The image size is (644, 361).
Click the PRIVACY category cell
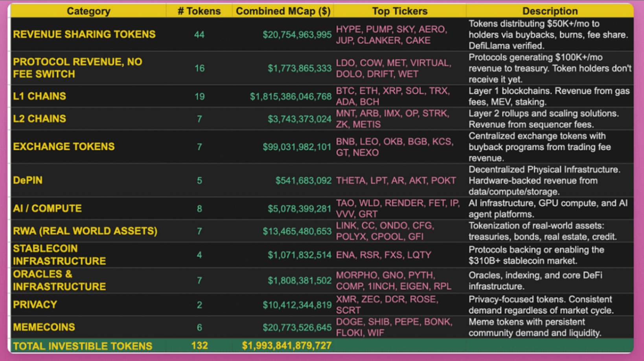point(35,305)
